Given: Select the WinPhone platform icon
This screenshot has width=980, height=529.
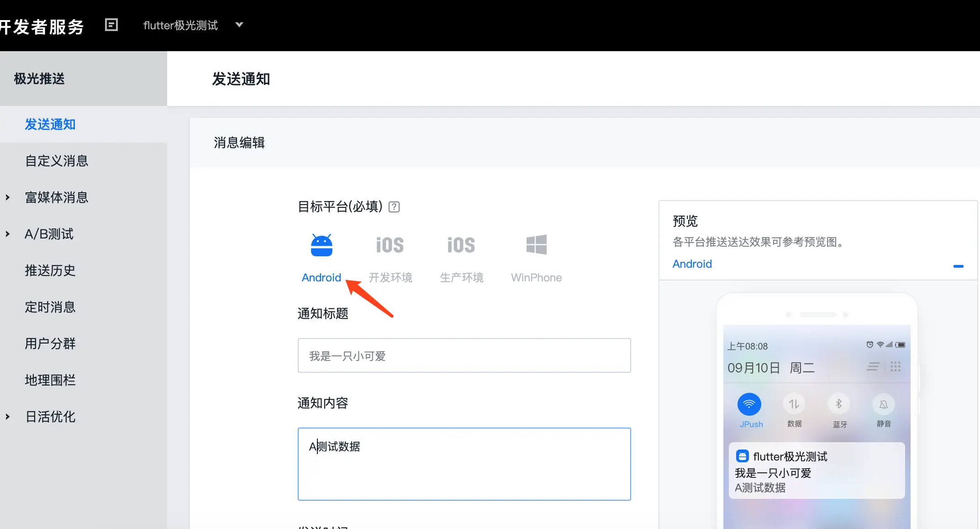Looking at the screenshot, I should [536, 245].
